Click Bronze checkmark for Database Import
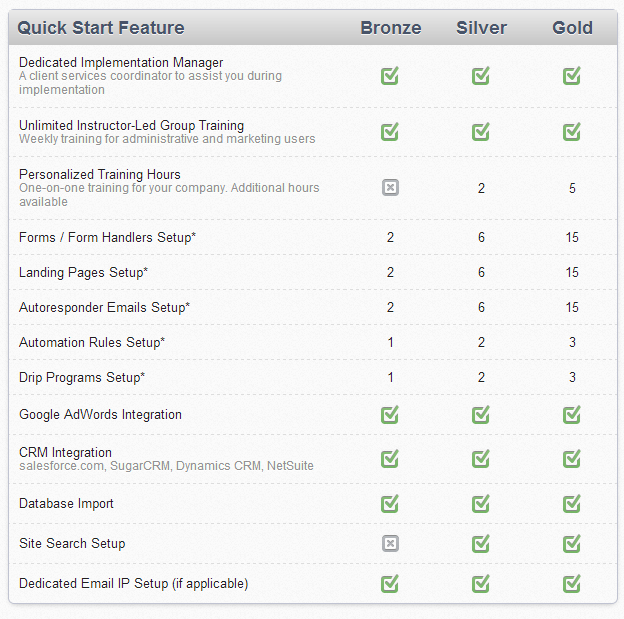Screen dimensions: 624x619 [x=390, y=504]
